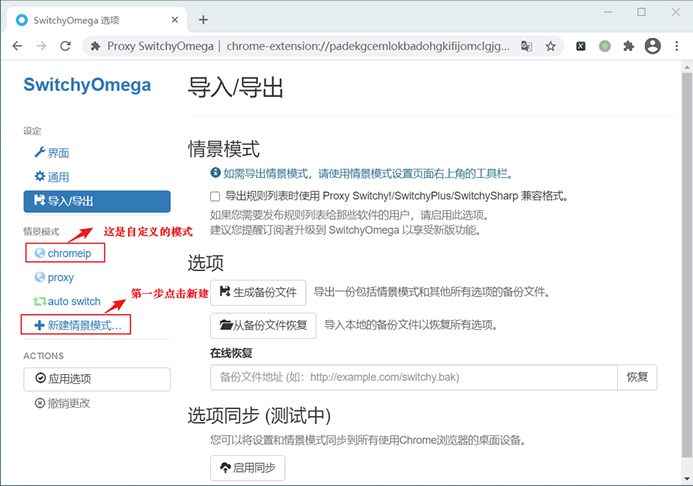The width and height of the screenshot is (693, 486).
Task: Open Chrome's three-dot menu
Action: pyautogui.click(x=678, y=46)
